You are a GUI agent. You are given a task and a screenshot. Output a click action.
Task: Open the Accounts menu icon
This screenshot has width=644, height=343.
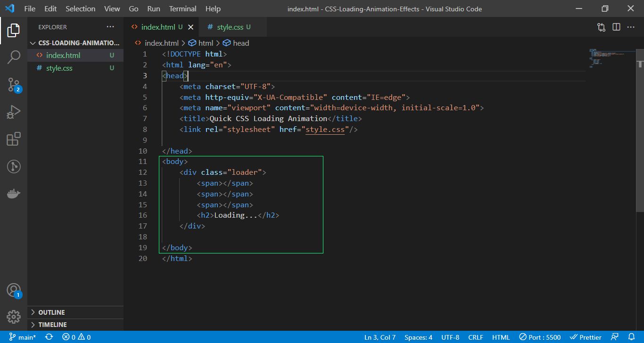click(14, 290)
